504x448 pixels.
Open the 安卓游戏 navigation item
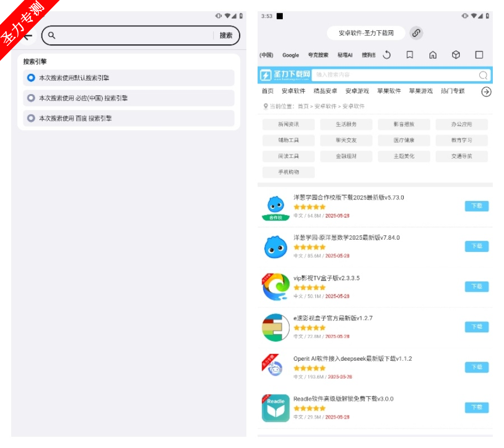(x=357, y=91)
